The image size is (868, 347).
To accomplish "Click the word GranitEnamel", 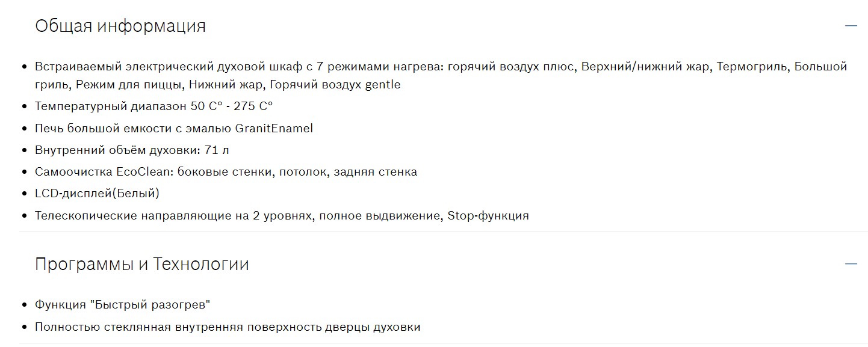I will click(274, 129).
